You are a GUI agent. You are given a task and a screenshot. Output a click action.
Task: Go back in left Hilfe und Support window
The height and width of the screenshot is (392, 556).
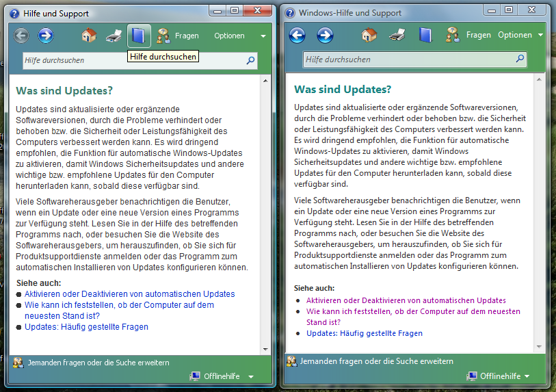[x=22, y=36]
